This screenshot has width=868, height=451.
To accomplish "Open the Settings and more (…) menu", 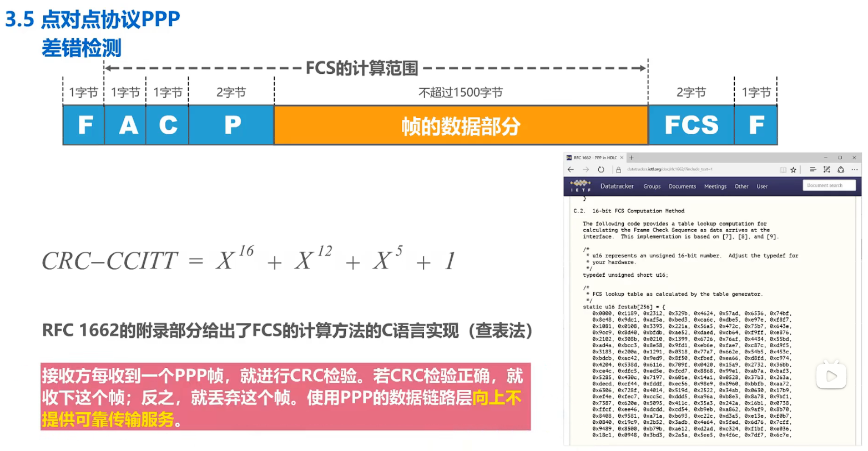I will pyautogui.click(x=854, y=170).
